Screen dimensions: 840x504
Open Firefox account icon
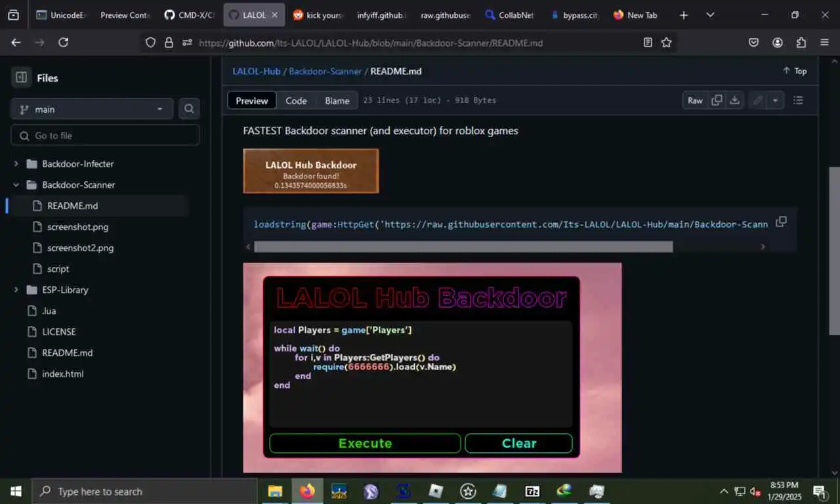(x=778, y=43)
